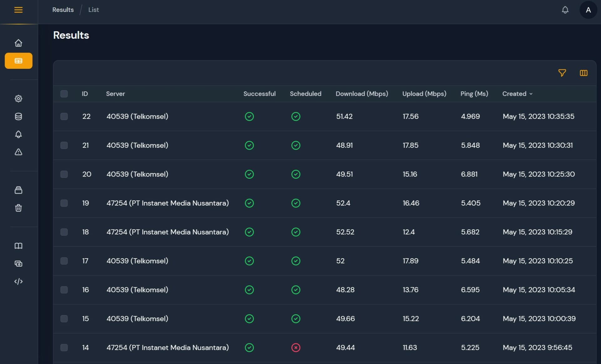
Task: Click the failed scheduled indicator on row 14
Action: [x=296, y=347]
